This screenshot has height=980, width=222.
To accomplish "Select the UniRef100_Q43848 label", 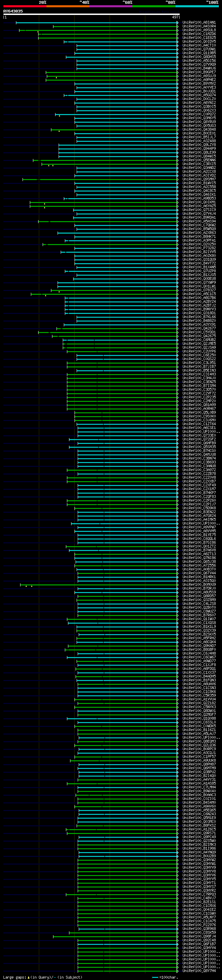I will point(199,129).
